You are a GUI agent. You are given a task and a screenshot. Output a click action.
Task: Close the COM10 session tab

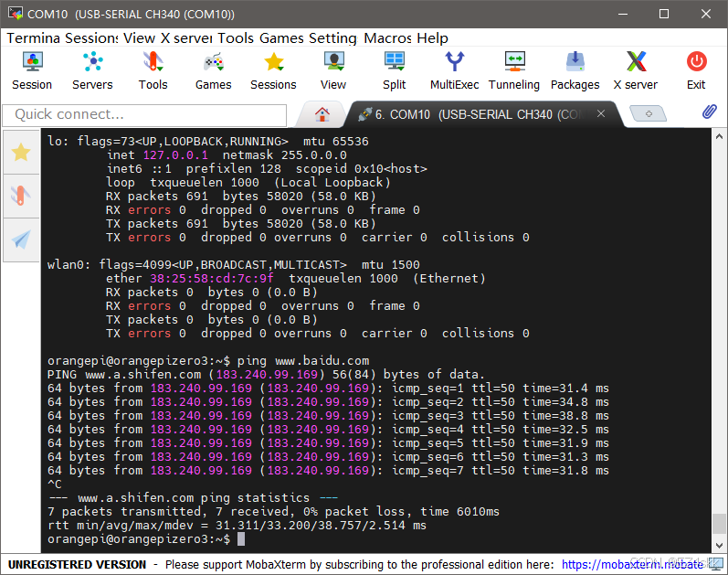(x=601, y=113)
